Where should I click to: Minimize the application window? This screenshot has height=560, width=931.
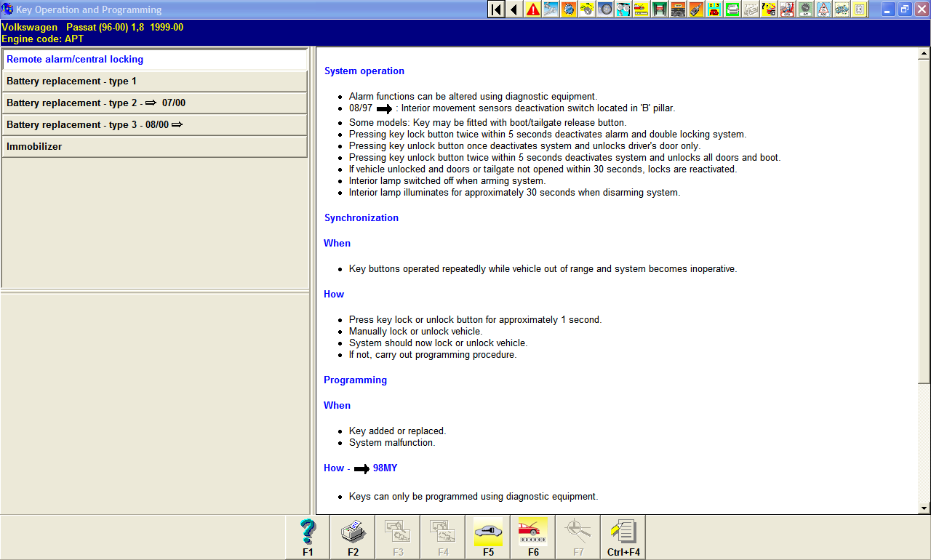click(x=888, y=9)
